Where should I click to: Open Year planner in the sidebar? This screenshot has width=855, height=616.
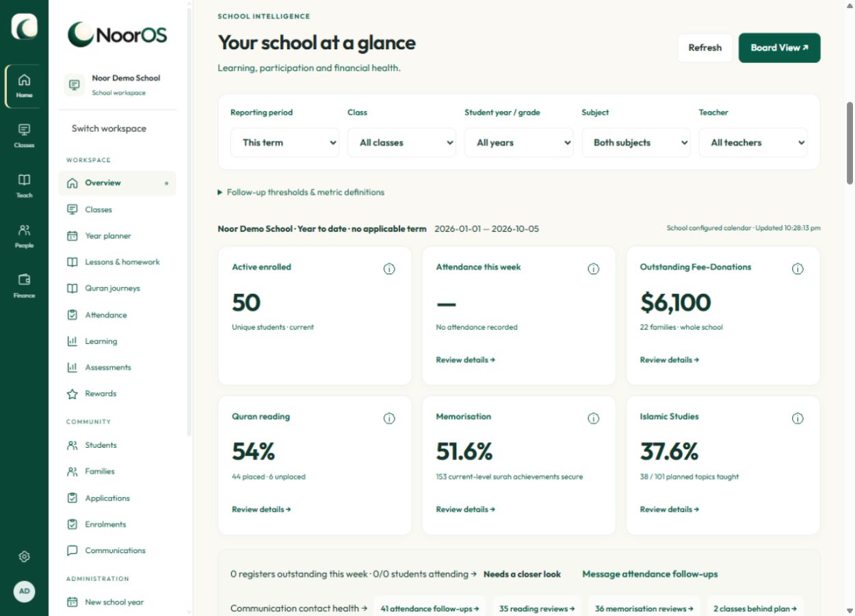[117, 236]
